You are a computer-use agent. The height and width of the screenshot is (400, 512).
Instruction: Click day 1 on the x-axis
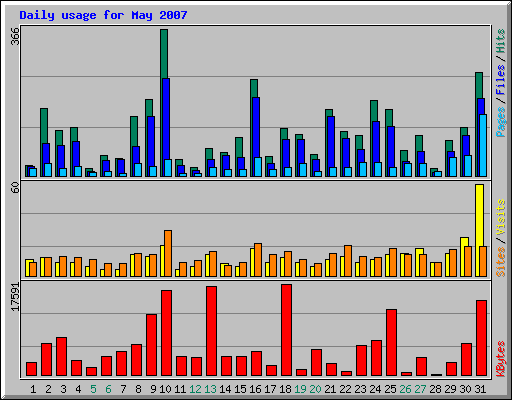[33, 389]
